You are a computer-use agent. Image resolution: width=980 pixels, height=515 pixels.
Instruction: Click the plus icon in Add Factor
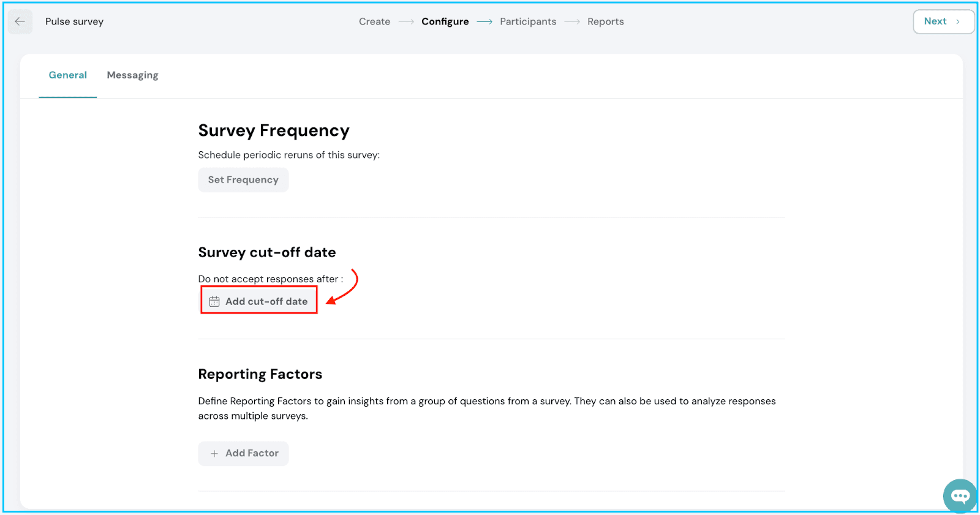[214, 454]
